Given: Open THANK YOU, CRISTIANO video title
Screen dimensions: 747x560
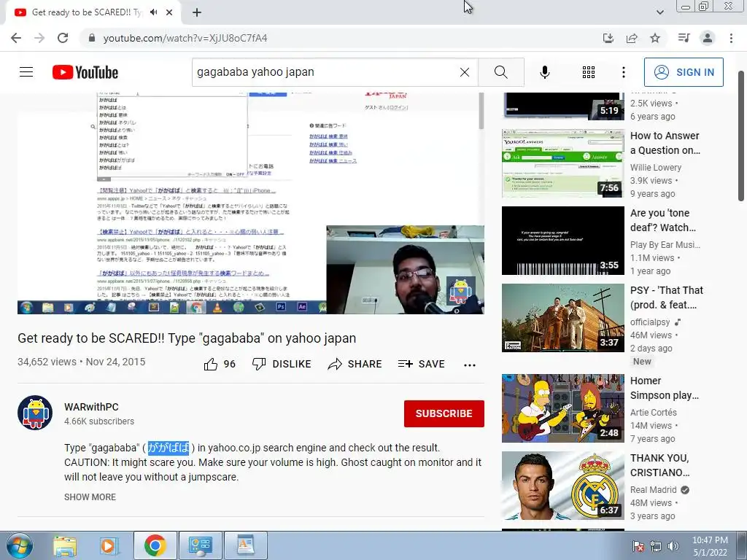Looking at the screenshot, I should tap(659, 465).
